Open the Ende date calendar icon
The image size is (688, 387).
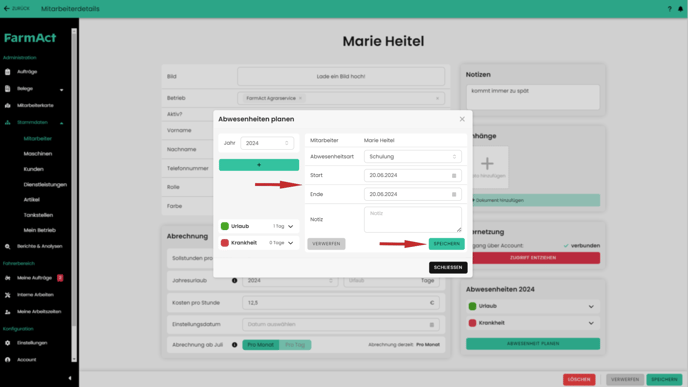coord(454,194)
